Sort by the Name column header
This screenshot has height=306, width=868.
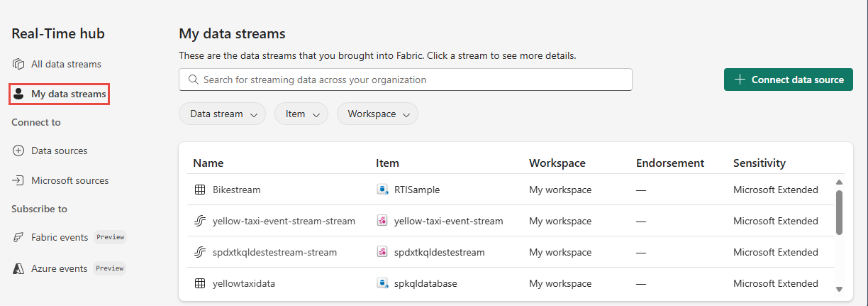coord(208,163)
